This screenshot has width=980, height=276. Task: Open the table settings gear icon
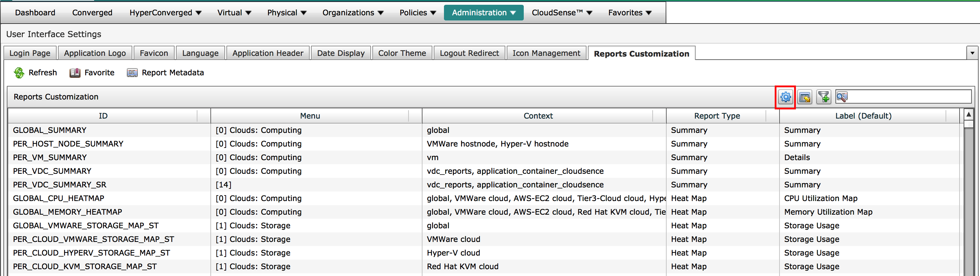click(785, 97)
